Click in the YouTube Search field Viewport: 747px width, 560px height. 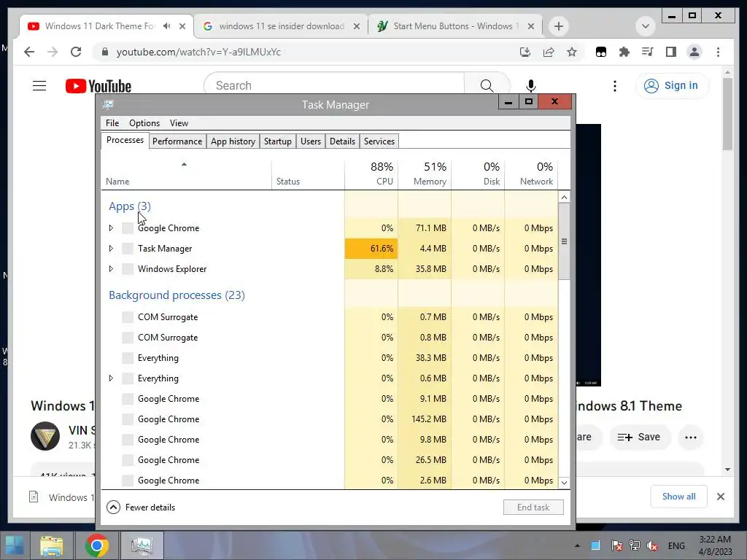point(334,86)
